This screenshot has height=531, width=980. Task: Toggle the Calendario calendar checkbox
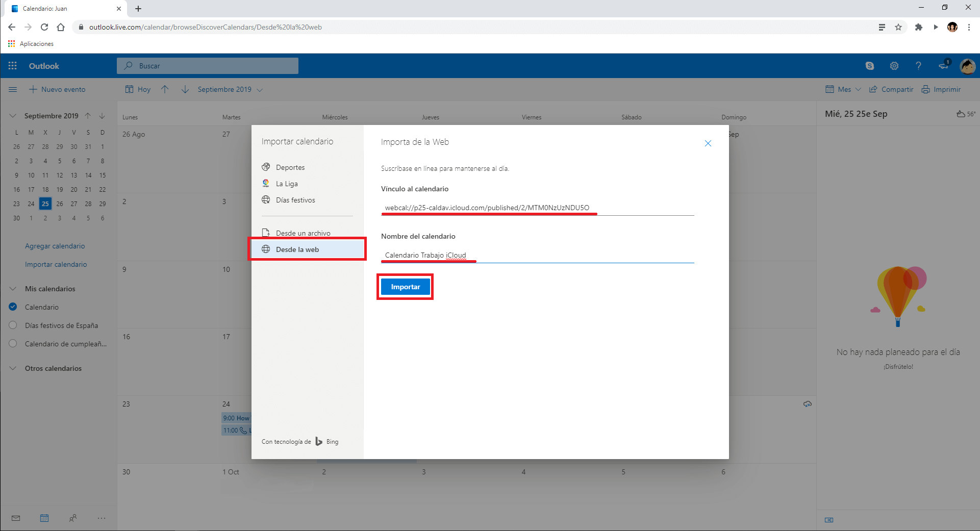[13, 307]
